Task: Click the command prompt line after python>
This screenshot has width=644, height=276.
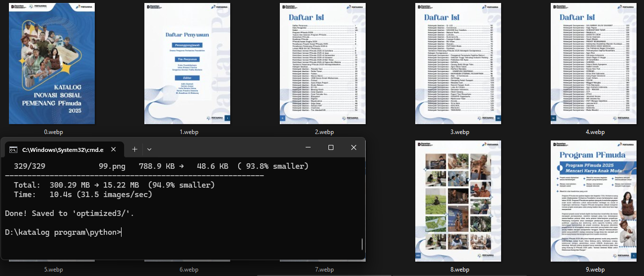Action: [x=198, y=232]
